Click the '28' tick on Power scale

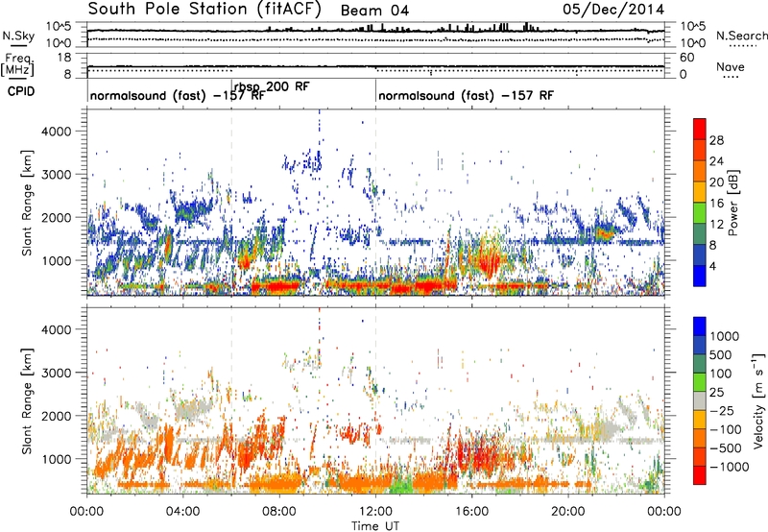coord(716,140)
